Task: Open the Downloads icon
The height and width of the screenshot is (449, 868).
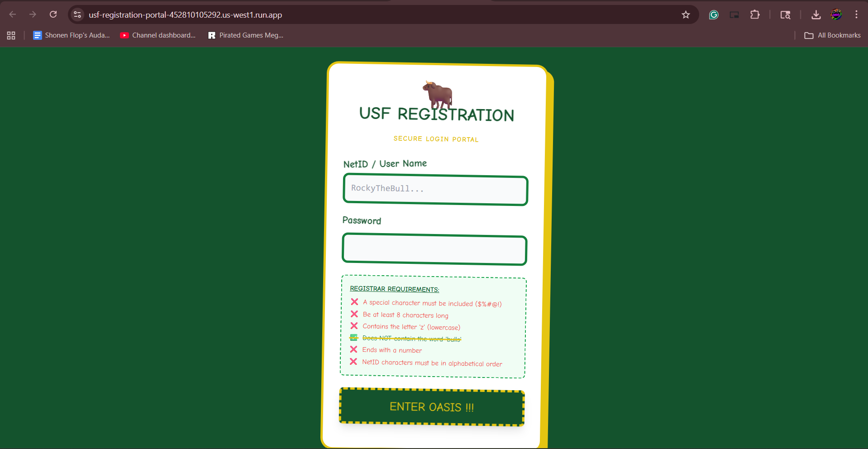Action: (x=816, y=14)
